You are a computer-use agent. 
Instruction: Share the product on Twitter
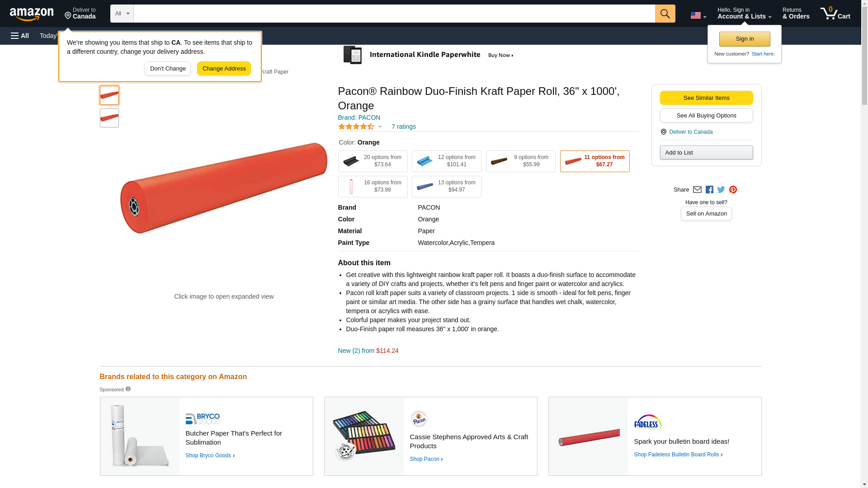click(x=721, y=190)
